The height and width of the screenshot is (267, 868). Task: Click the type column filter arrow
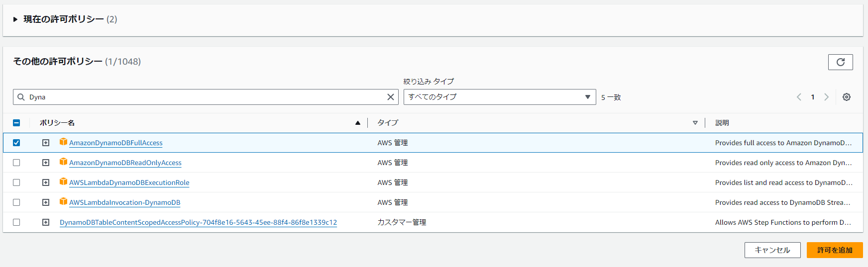click(695, 123)
